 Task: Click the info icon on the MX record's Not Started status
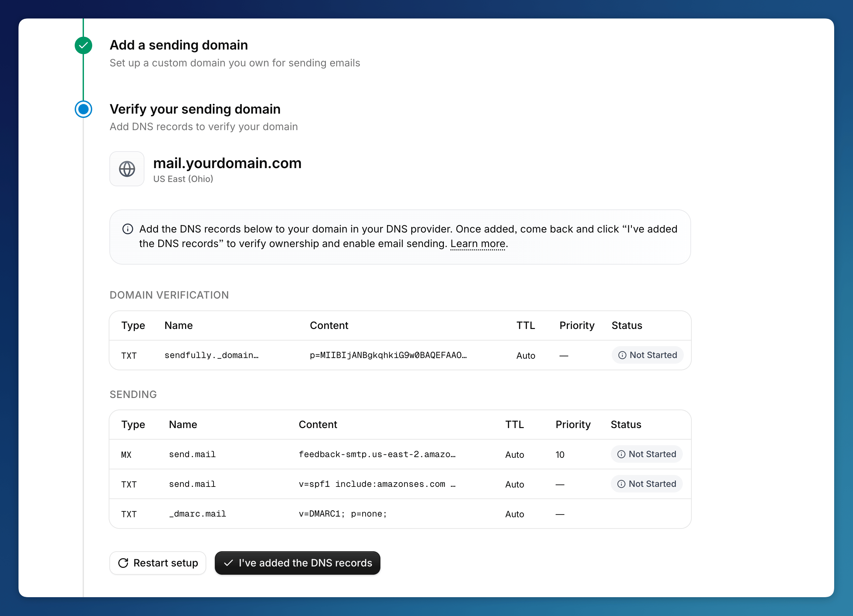621,454
